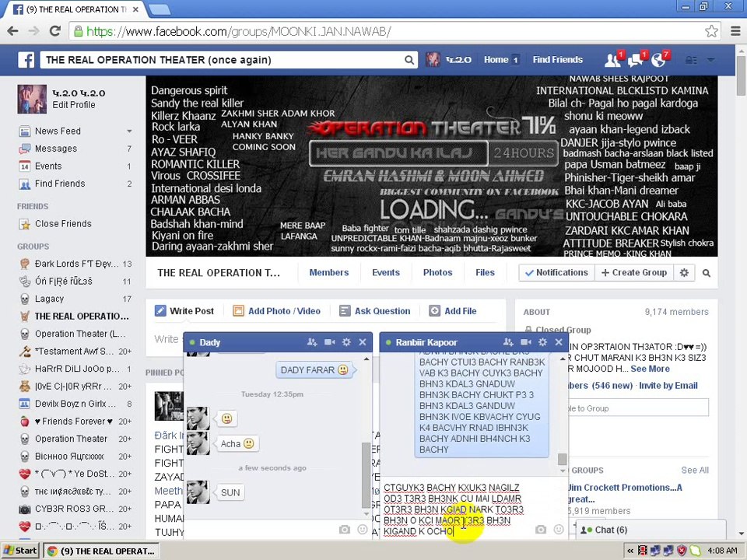Screen dimensions: 747x560
Task: Click Find Friends in top bar
Action: point(557,60)
